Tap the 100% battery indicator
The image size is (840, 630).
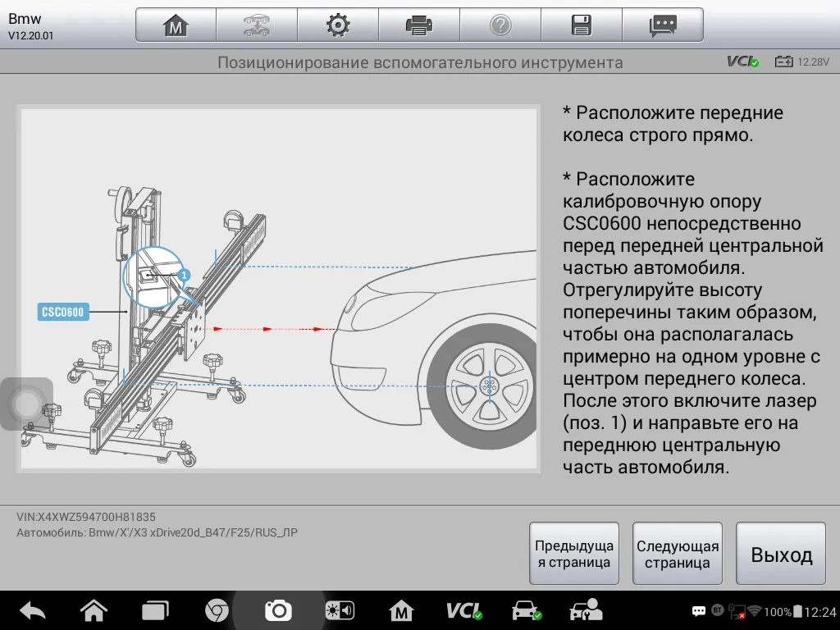(x=783, y=611)
